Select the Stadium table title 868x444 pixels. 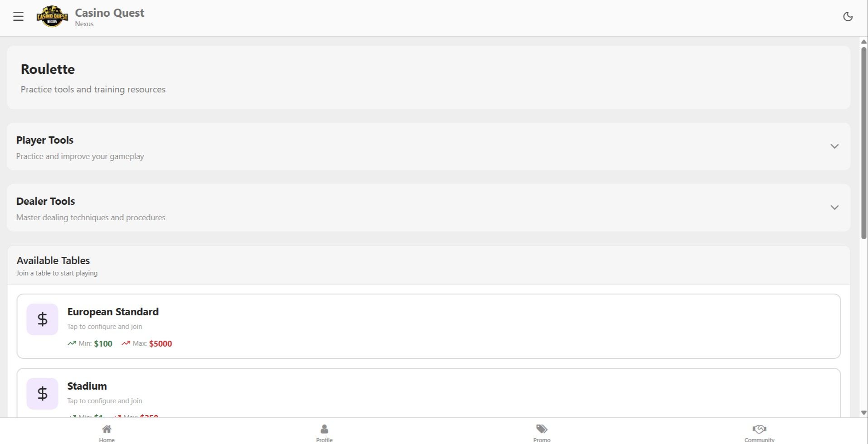(87, 386)
